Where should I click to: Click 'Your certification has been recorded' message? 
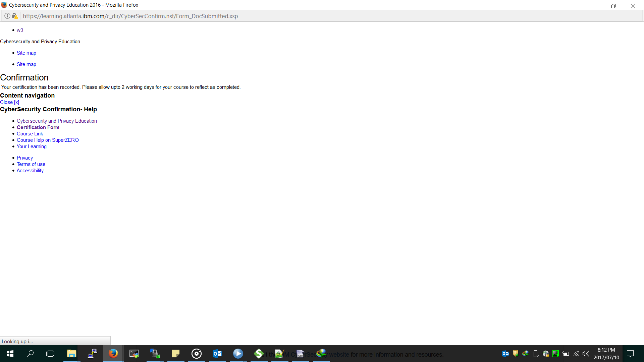tap(121, 87)
